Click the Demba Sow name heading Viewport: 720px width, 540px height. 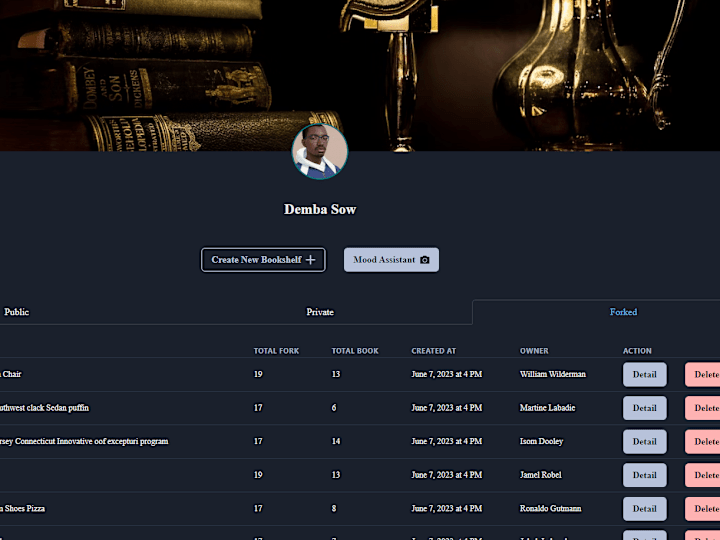[x=320, y=209]
